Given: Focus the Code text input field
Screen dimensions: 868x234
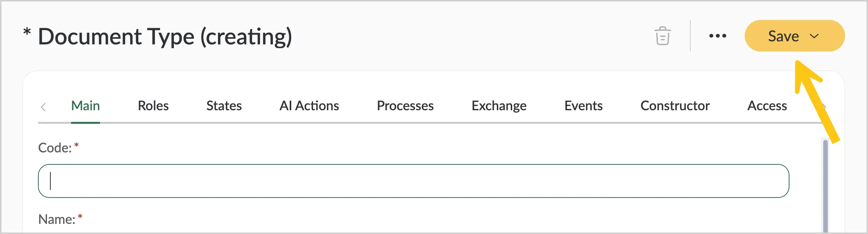Looking at the screenshot, I should coord(413,181).
